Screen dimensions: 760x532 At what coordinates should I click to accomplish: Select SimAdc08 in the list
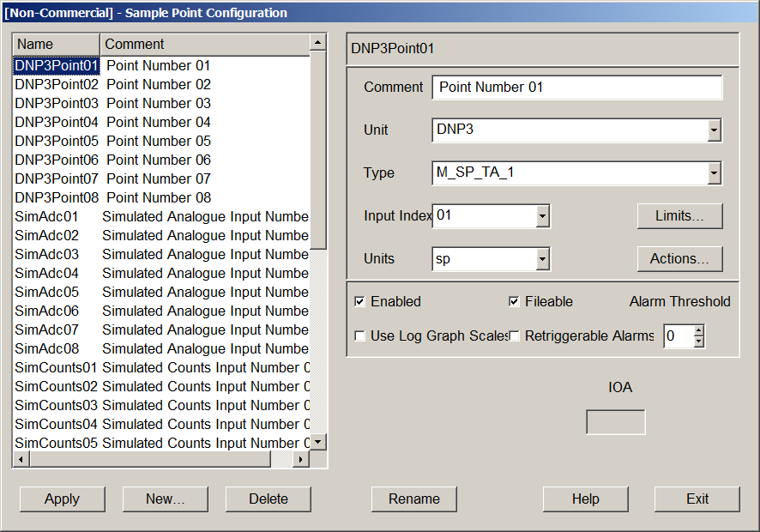pyautogui.click(x=46, y=349)
